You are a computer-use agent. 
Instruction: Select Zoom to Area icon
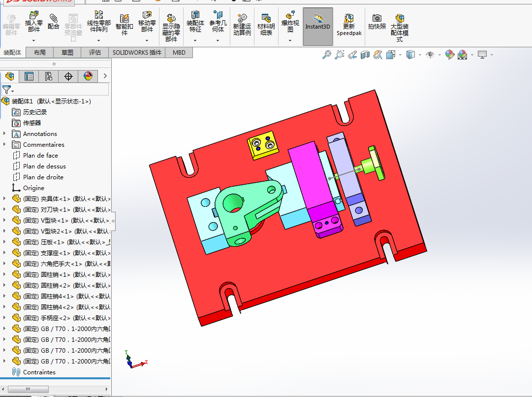click(339, 55)
